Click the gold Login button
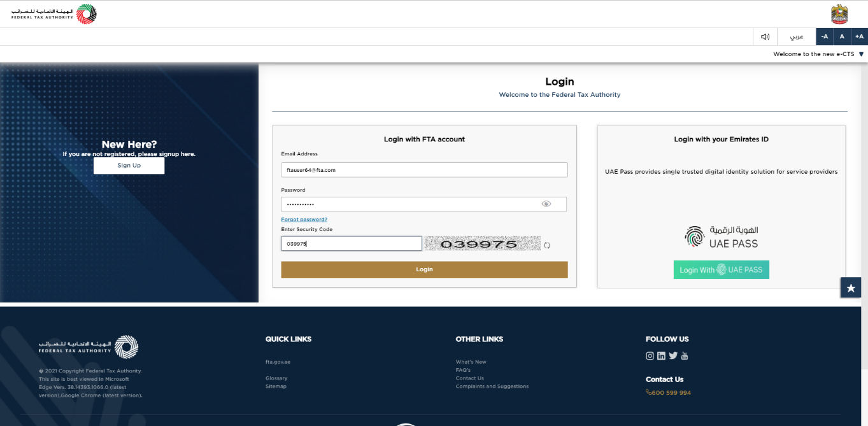The height and width of the screenshot is (426, 868). [x=424, y=269]
